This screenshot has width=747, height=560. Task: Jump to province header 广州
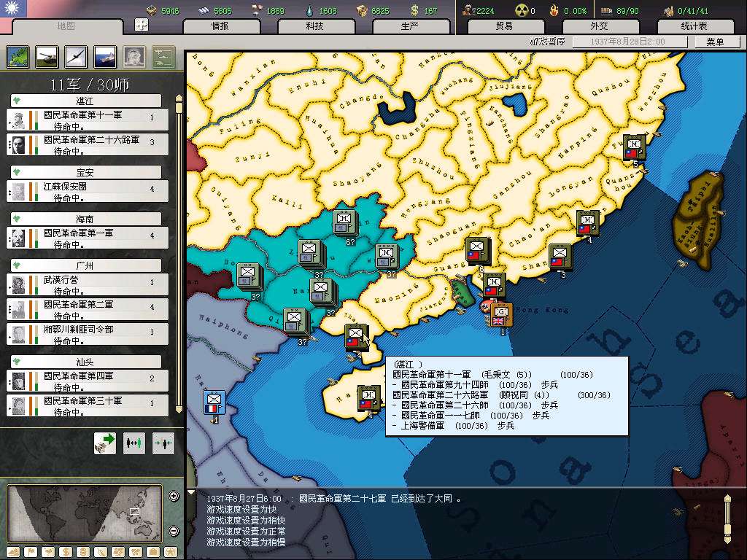coord(86,265)
